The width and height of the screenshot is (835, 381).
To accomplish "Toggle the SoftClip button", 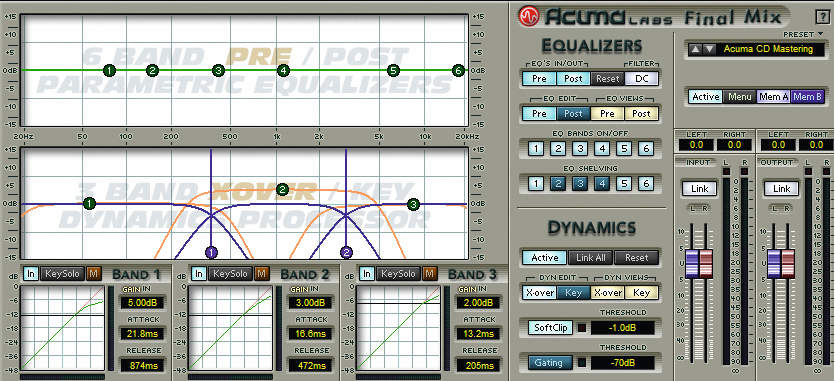I will [551, 328].
